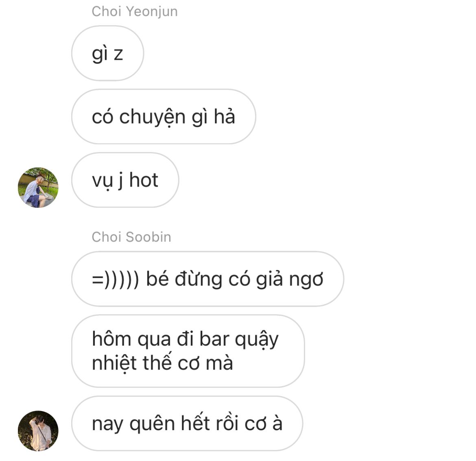Click the text line 'nhiệt thế cơ mà'

point(162,363)
